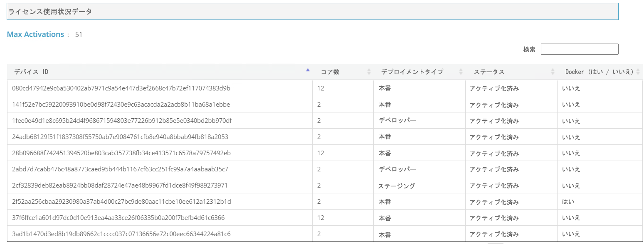Sort by デプロイメントタイプ header text
644x244 pixels.
point(412,72)
